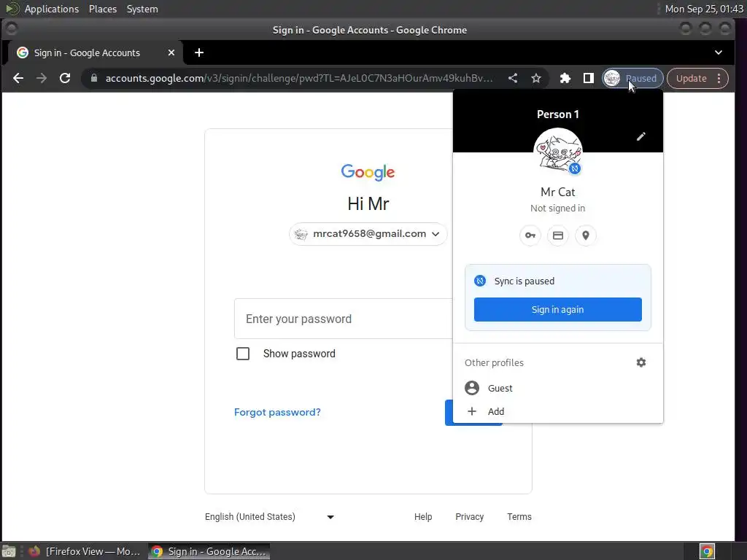Open a new tab with plus button
The height and width of the screenshot is (560, 747).
point(199,52)
